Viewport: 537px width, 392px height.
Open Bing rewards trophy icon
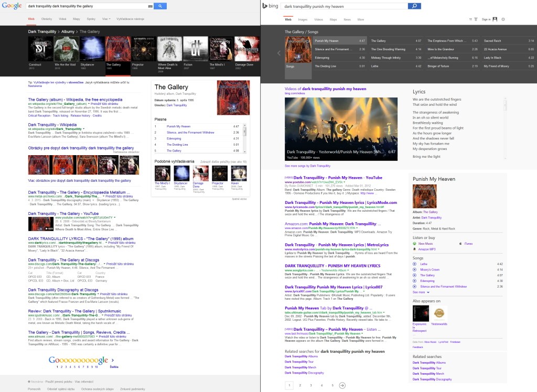click(476, 19)
